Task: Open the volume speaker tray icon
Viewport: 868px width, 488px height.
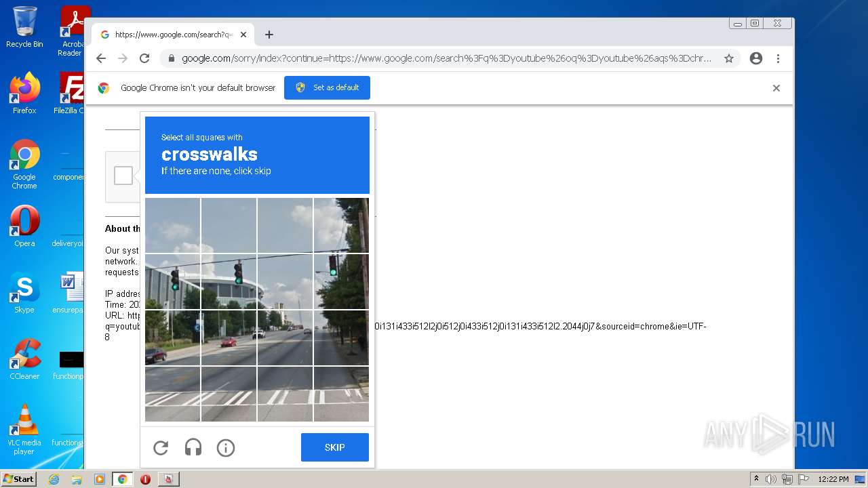Action: tap(771, 479)
